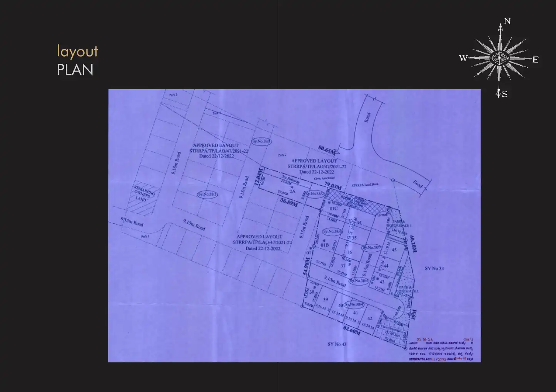Click the Sy.No.38/4 oval label

[x=354, y=304]
